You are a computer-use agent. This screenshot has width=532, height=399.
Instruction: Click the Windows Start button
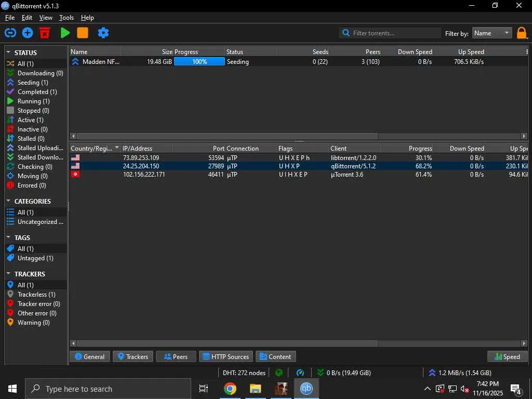[12, 389]
